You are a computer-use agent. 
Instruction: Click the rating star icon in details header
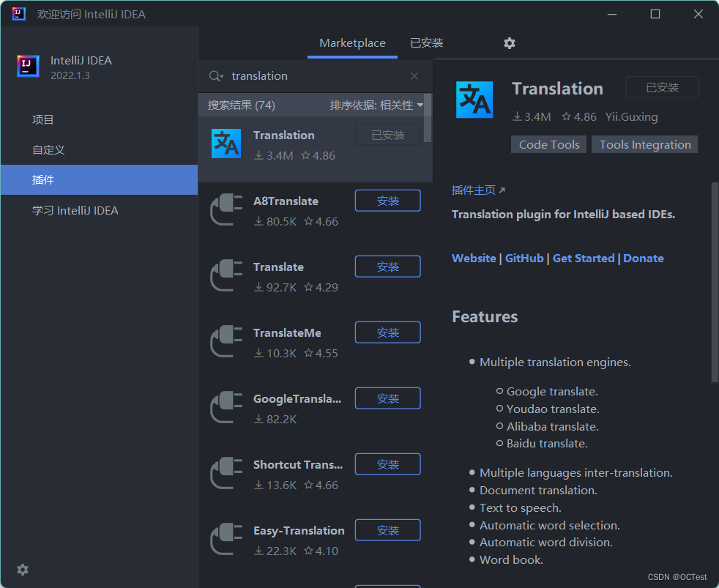click(x=566, y=117)
